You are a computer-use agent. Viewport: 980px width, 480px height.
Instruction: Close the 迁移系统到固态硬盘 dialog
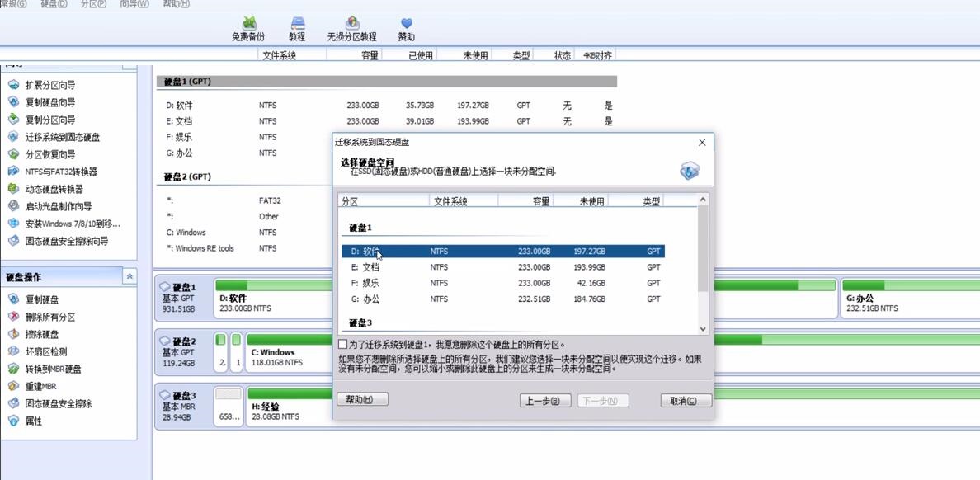702,143
